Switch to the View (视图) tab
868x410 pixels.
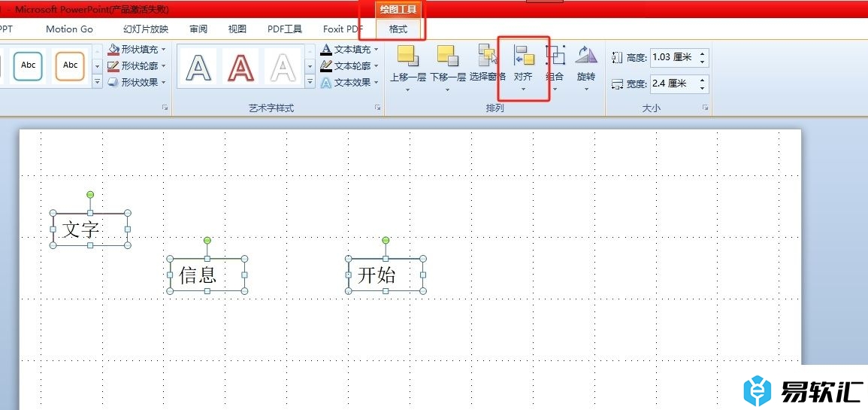click(237, 29)
